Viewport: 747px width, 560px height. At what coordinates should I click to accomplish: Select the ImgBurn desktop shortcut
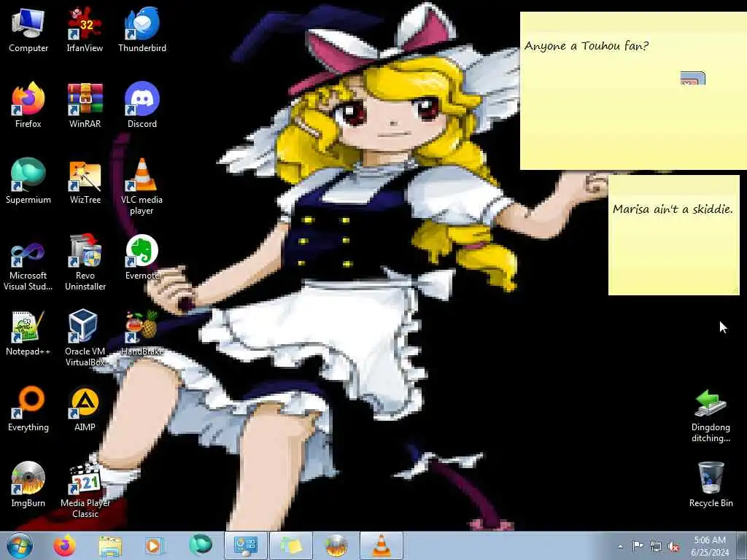pos(28,485)
